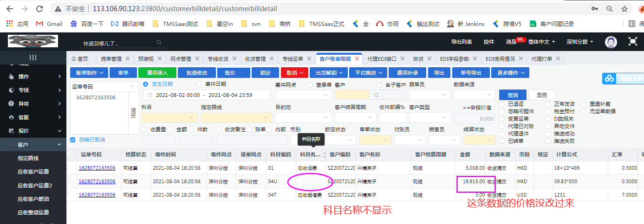Close the 代理打单 tab

click(558, 59)
